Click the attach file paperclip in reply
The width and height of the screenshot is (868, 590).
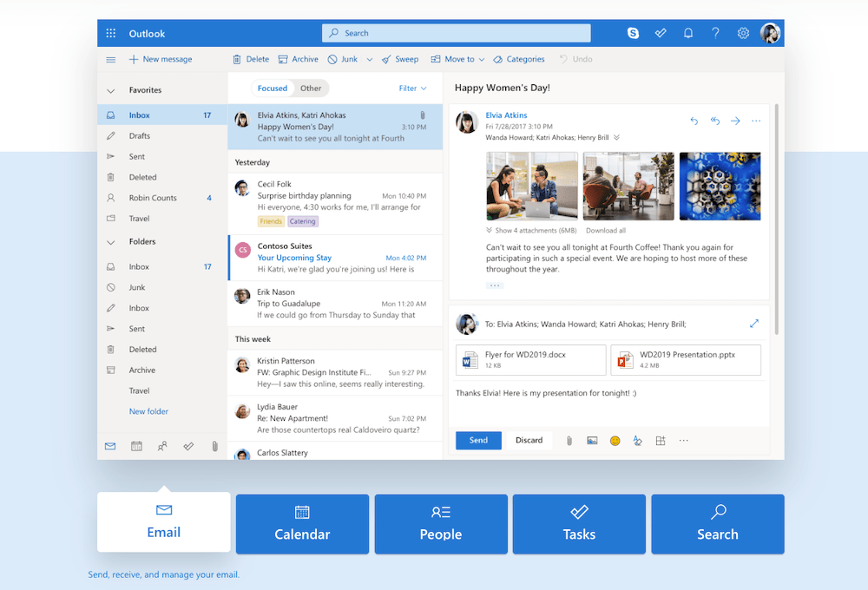569,441
